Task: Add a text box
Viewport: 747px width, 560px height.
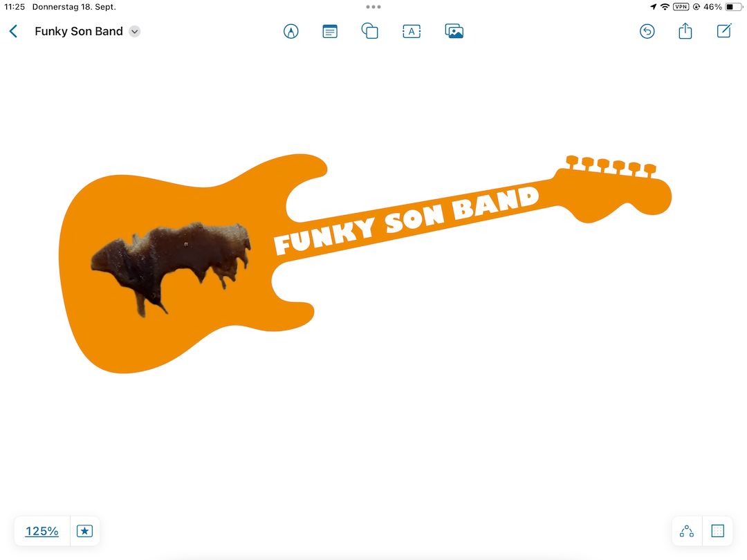Action: [412, 31]
